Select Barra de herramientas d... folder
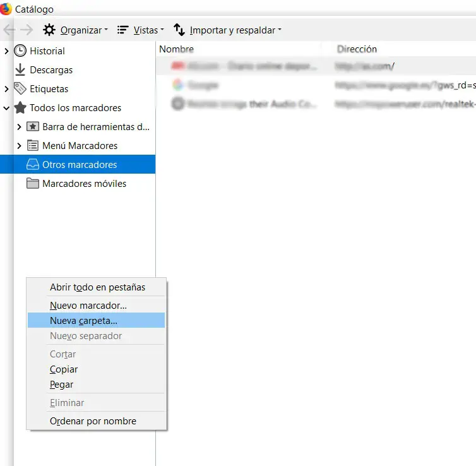 [x=96, y=127]
